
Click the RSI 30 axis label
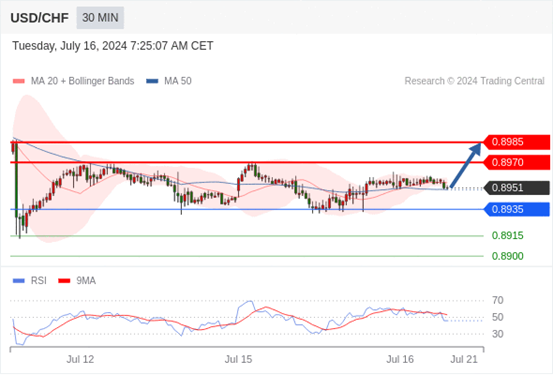point(498,334)
